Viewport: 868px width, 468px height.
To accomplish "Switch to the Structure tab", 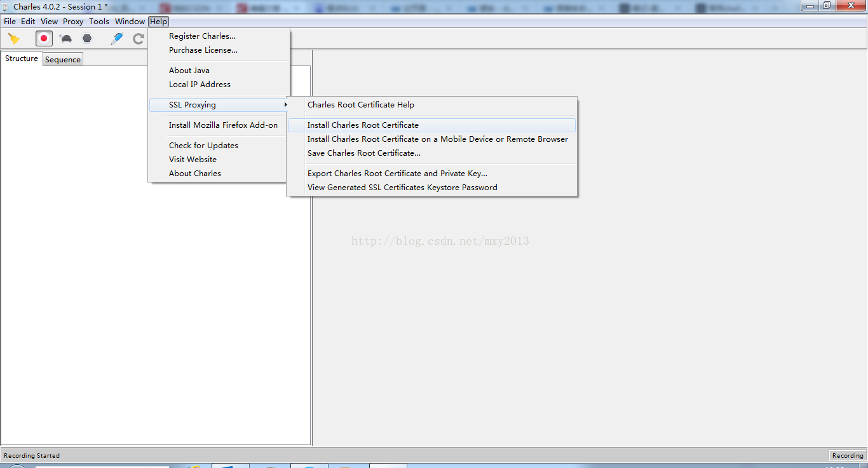I will point(22,59).
